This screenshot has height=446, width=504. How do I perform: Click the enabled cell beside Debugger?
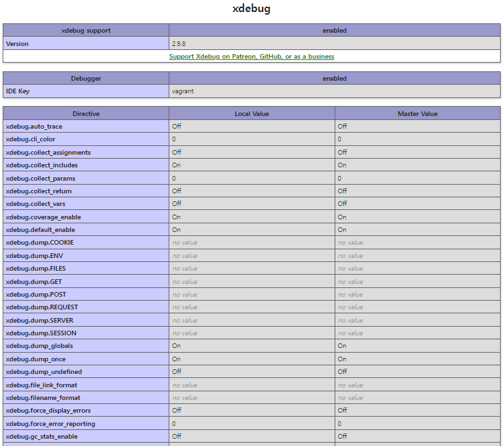pyautogui.click(x=335, y=79)
